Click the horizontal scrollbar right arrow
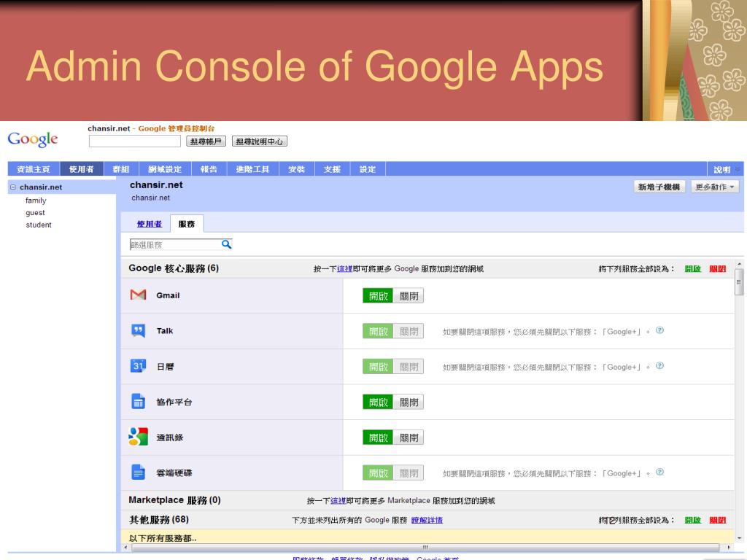The image size is (747, 560). 729,547
